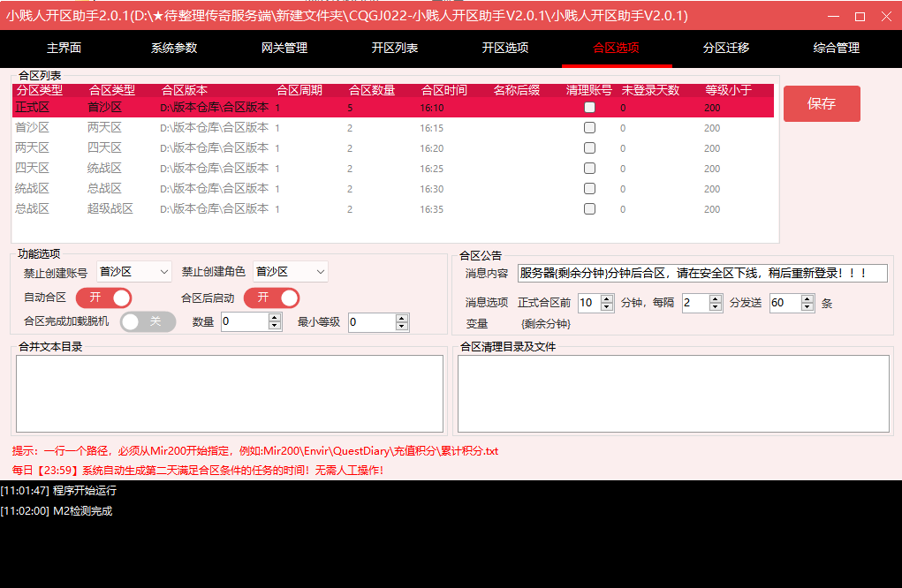Click the 消息内容 text field
The width and height of the screenshot is (902, 588).
(701, 274)
